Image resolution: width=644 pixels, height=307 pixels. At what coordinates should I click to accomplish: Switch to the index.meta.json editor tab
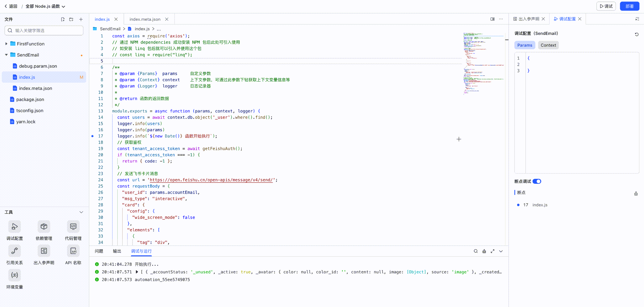pyautogui.click(x=145, y=19)
